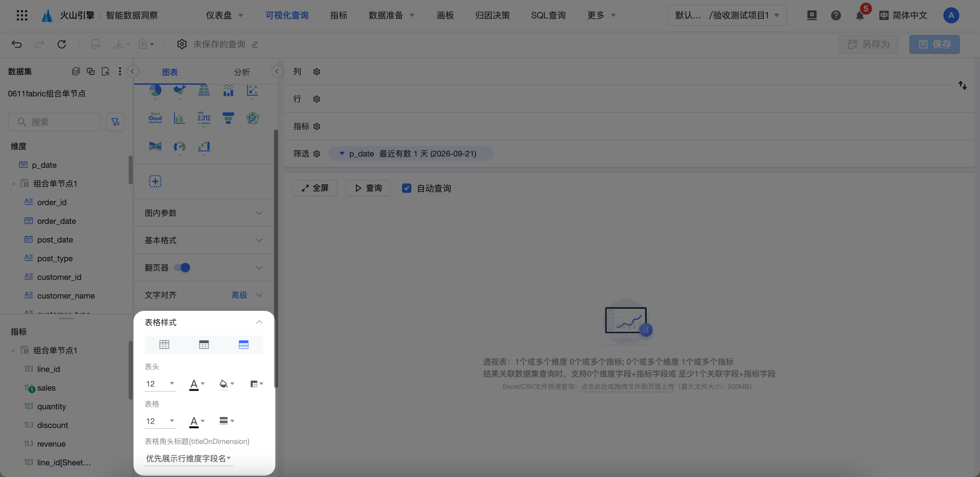Select the second header table style
The image size is (980, 477).
click(204, 345)
